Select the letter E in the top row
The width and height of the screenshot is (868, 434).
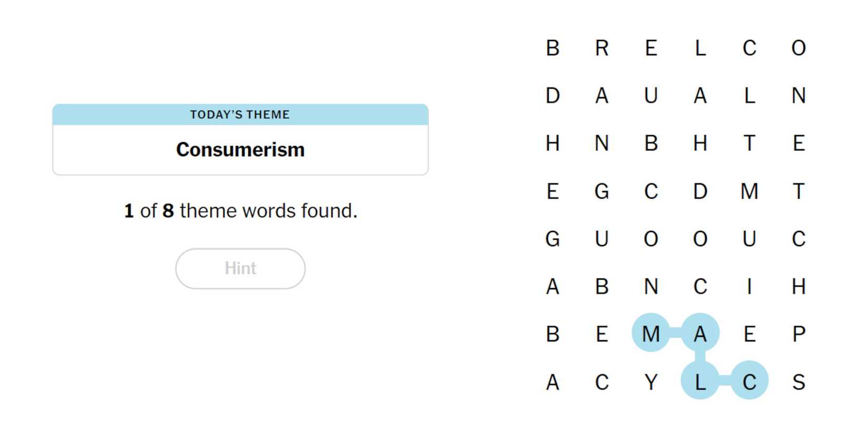(x=651, y=48)
